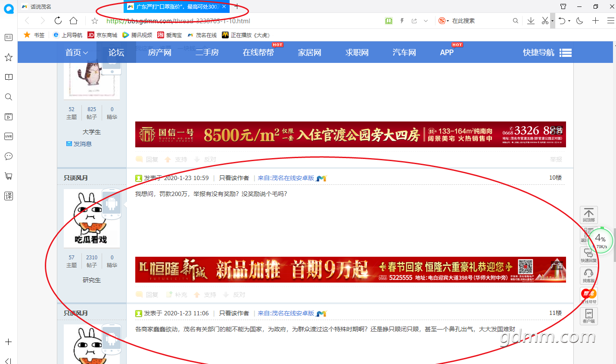Open the 上网导航 bookmark
The height and width of the screenshot is (364, 616).
(x=68, y=35)
